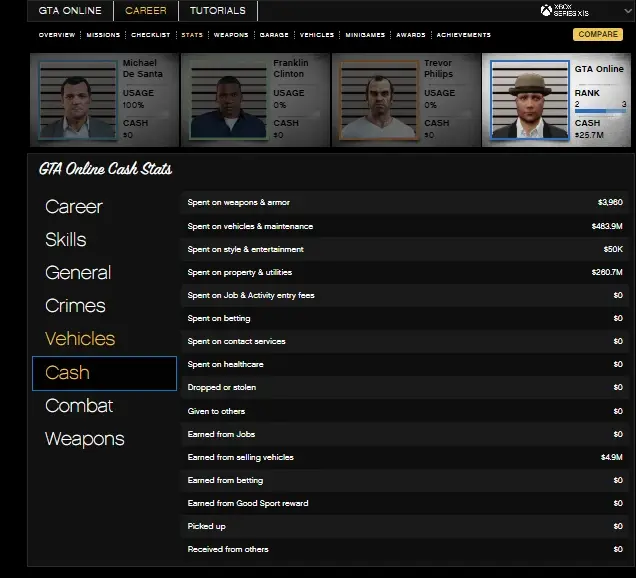Open the VEHICLES sub-menu item

(317, 35)
